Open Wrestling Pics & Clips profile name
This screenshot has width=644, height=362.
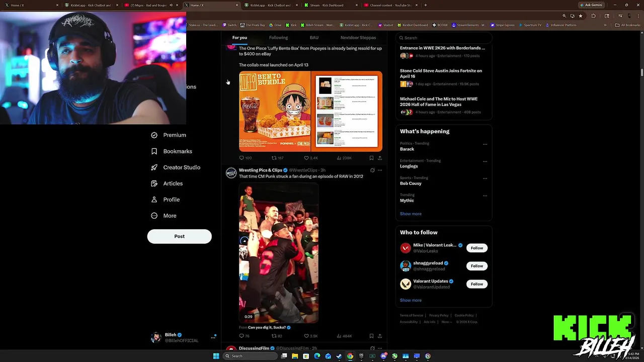(x=260, y=170)
